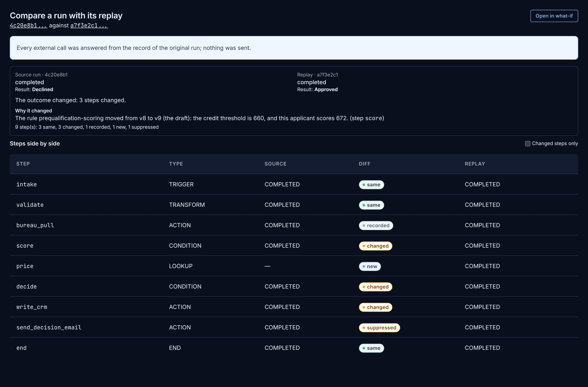This screenshot has width=588, height=387.
Task: Click the external calls info banner
Action: [x=294, y=48]
